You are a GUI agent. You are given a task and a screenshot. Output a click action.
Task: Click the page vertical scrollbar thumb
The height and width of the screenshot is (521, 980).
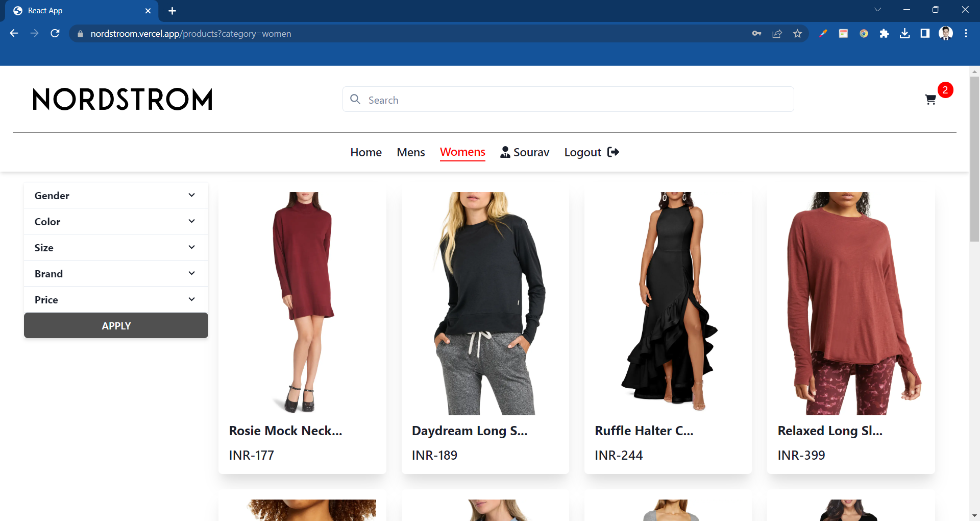pyautogui.click(x=974, y=158)
